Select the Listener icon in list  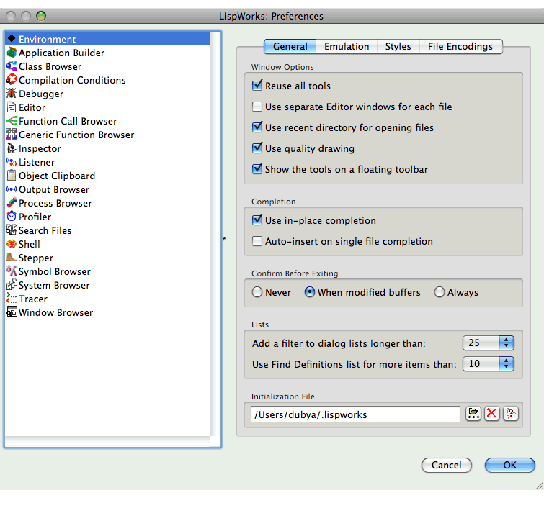click(11, 162)
